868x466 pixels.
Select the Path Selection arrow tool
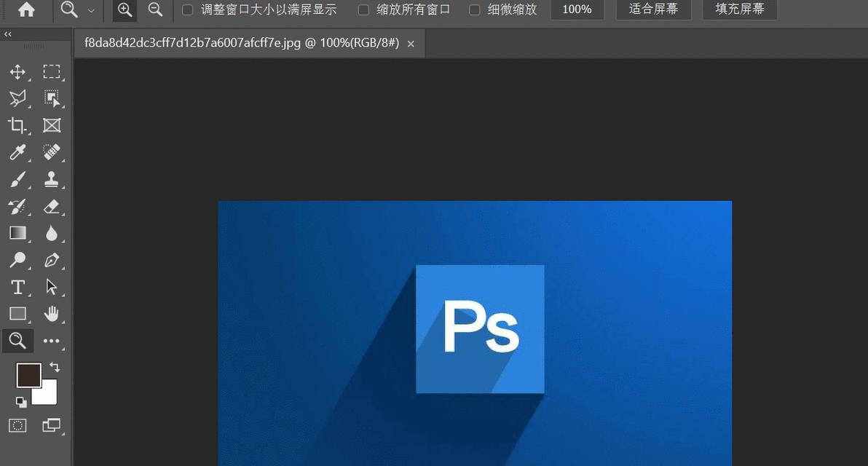point(52,287)
